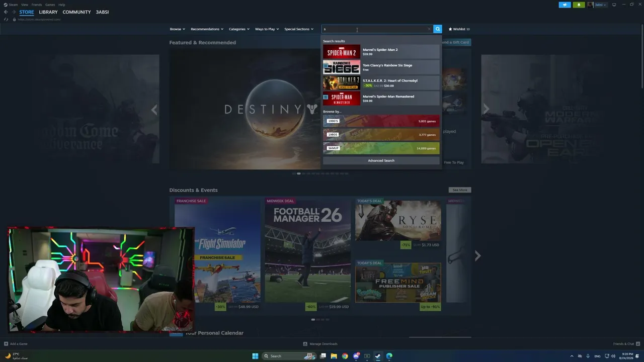644x362 pixels.
Task: Open the Special Sections dropdown
Action: click(x=299, y=29)
